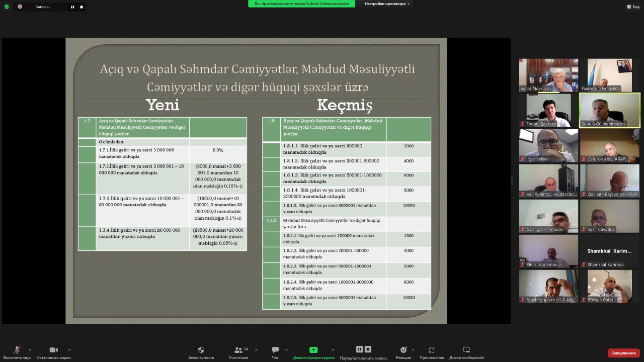This screenshot has height=362, width=644.
Task: Click the green encryption shield icon
Action: tap(7, 7)
